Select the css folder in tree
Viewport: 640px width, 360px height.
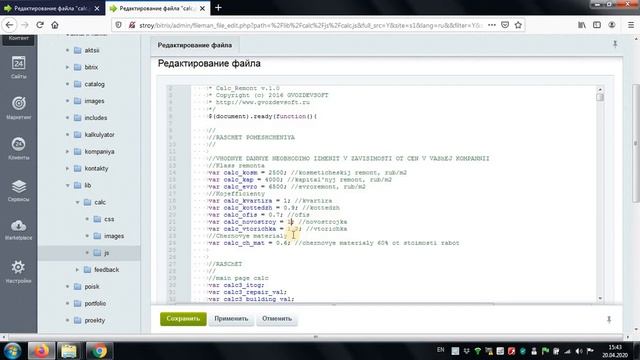point(109,219)
